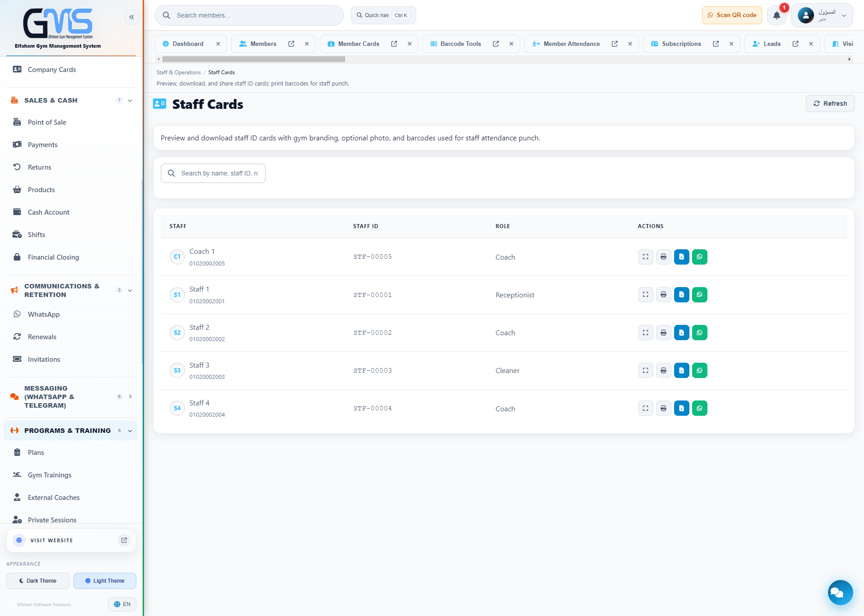Open External Coaches in sidebar

click(54, 498)
